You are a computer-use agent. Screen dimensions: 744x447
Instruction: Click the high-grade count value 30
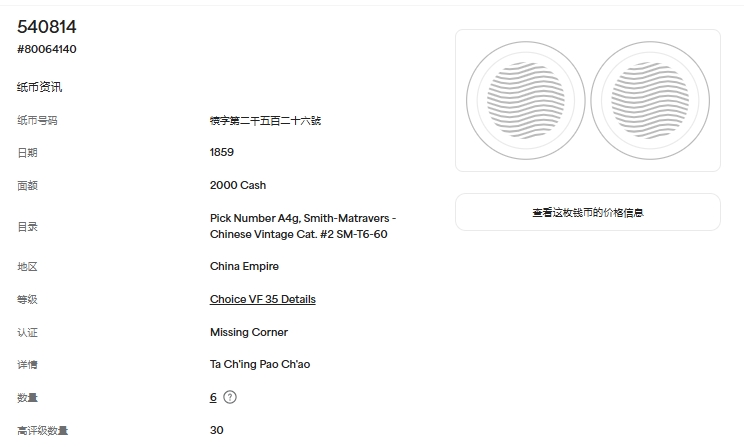click(x=217, y=430)
